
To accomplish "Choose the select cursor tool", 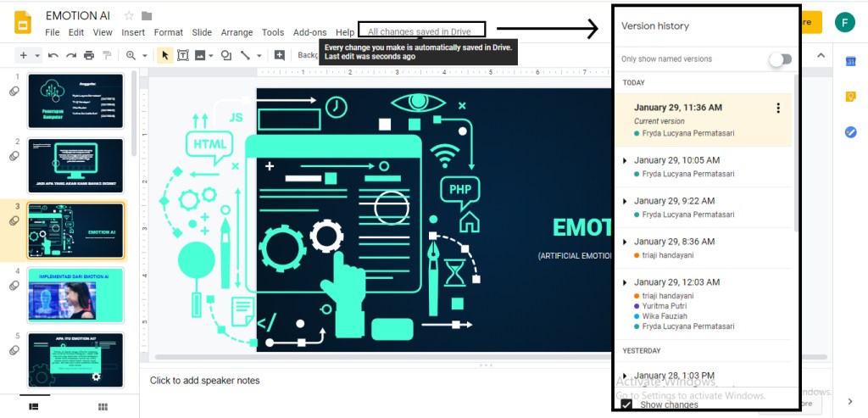I will coord(165,55).
